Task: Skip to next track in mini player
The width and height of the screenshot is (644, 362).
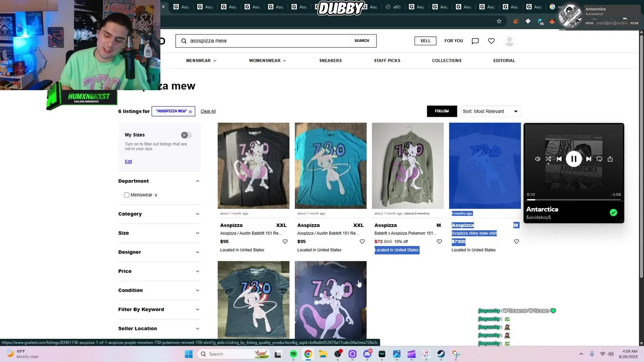Action: tap(589, 159)
